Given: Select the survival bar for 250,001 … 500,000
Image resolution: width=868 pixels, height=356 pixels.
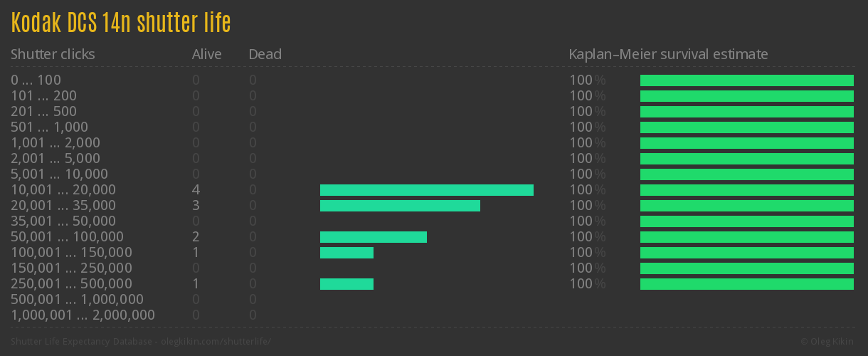Looking at the screenshot, I should tap(747, 284).
